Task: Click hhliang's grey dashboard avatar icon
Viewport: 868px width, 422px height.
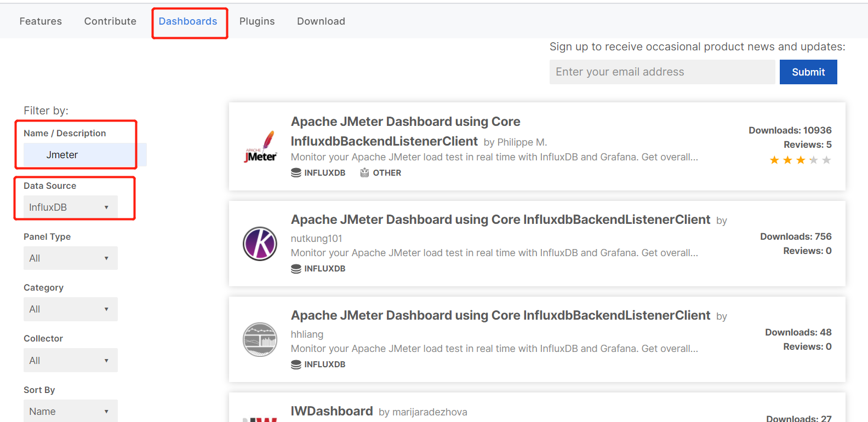Action: [260, 339]
